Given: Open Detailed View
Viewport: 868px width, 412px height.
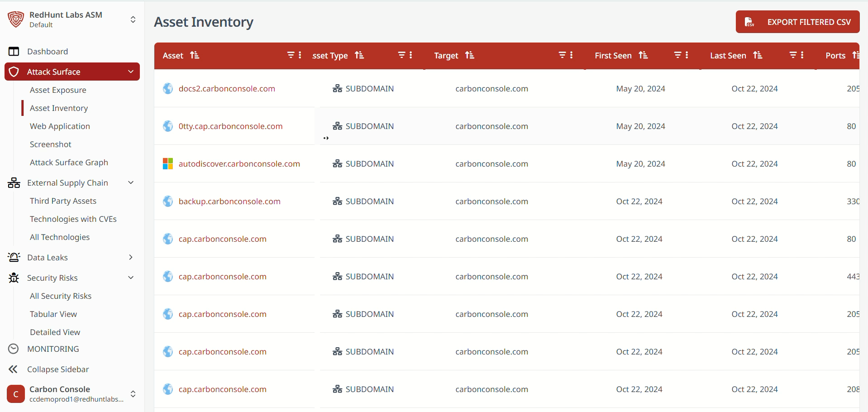Looking at the screenshot, I should (55, 332).
